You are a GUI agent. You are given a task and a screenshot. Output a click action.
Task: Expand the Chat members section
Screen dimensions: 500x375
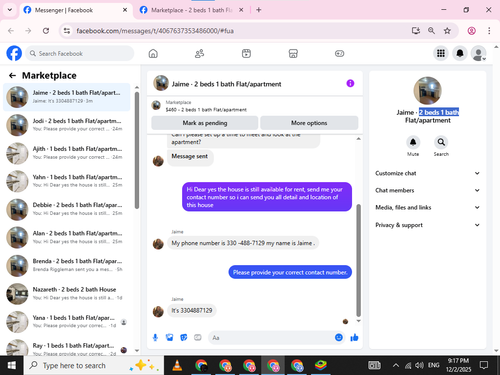coord(428,190)
